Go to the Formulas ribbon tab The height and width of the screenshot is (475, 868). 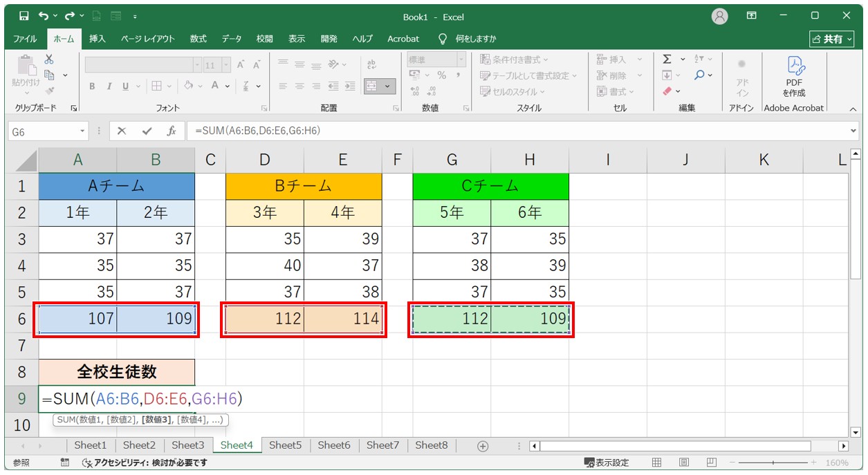[x=198, y=39]
